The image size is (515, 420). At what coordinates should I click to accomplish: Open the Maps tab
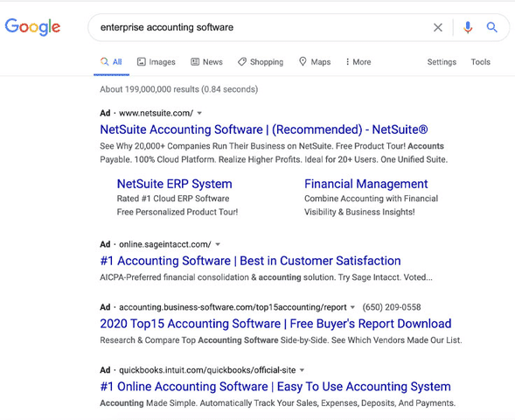(315, 62)
